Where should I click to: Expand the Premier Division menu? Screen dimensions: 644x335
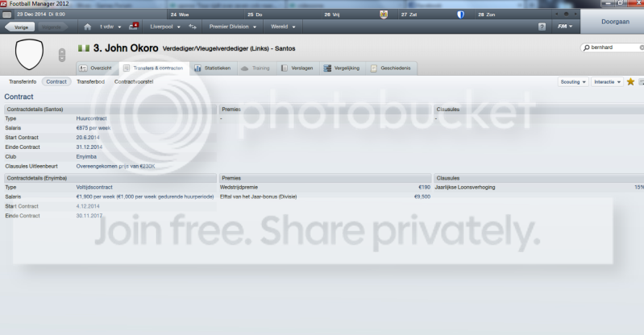click(x=232, y=27)
